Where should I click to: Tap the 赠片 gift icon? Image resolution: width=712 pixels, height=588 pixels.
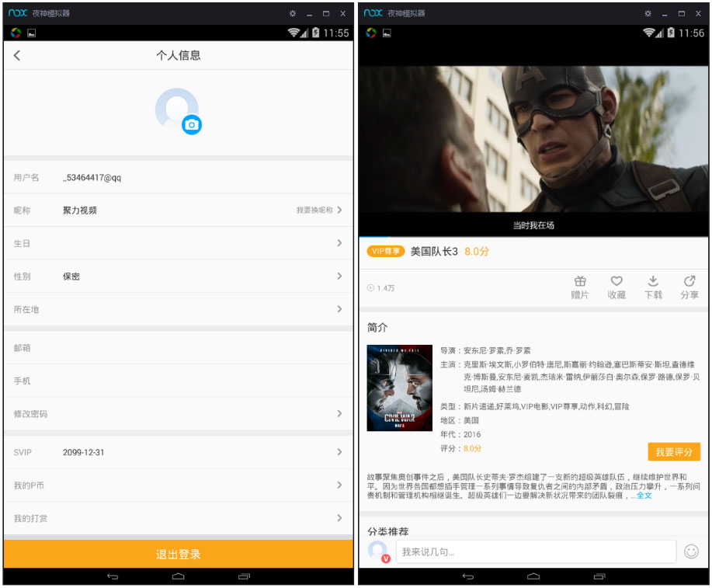[x=580, y=287]
